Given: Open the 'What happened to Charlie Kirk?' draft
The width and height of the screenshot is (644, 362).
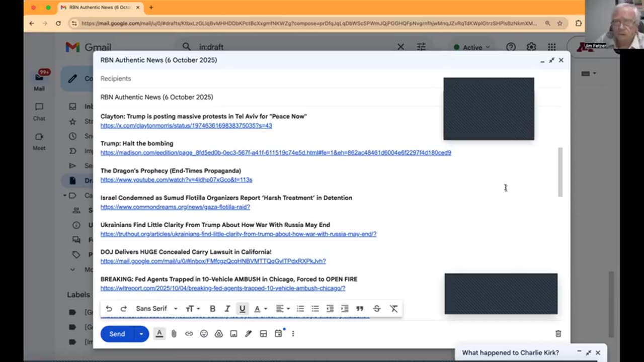Looking at the screenshot, I should [510, 353].
